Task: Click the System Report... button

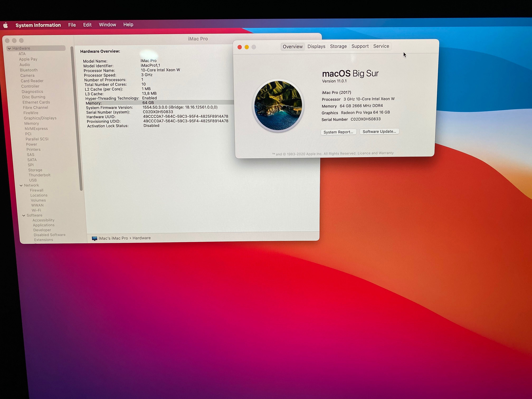Action: click(x=338, y=132)
